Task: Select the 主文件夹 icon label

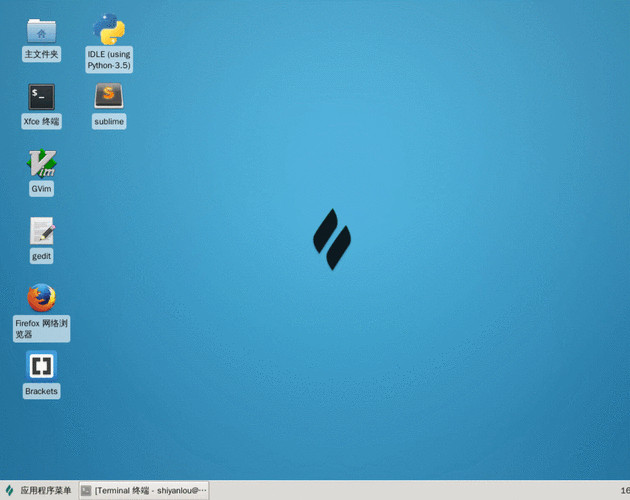Action: click(41, 54)
